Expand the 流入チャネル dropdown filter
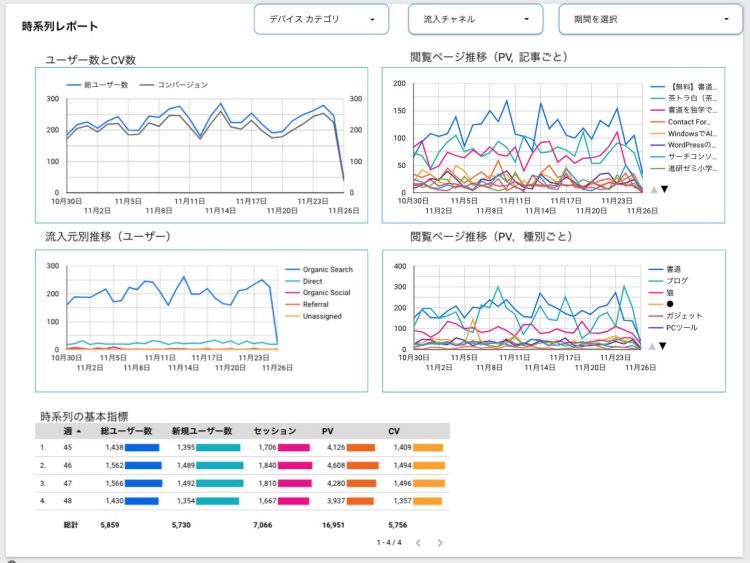This screenshot has width=750, height=563. [x=475, y=19]
